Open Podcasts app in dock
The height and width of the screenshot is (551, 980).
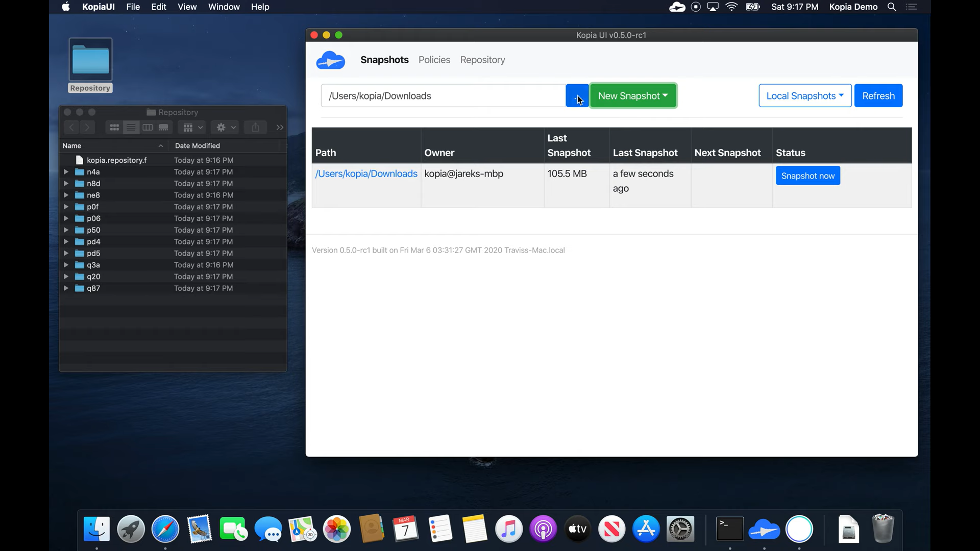coord(543,529)
